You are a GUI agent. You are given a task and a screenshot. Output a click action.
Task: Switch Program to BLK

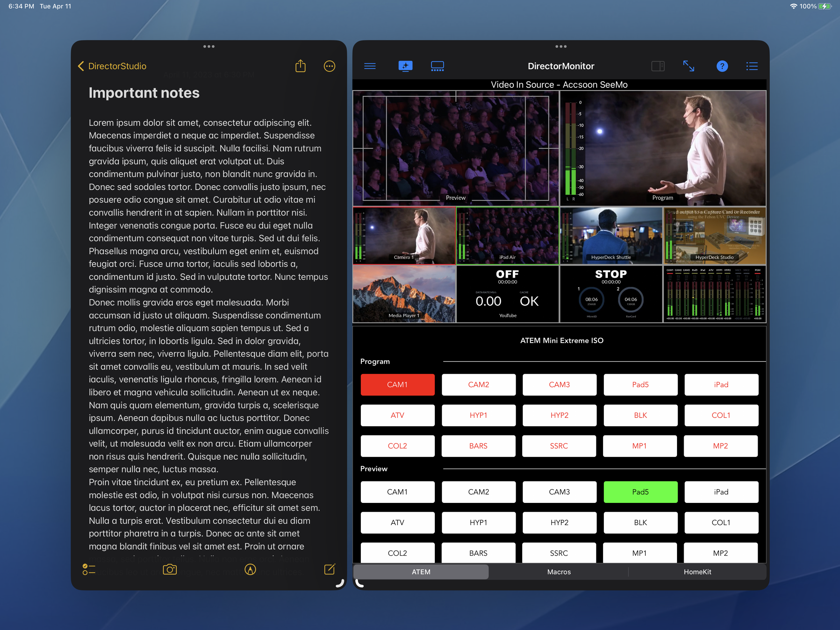click(640, 415)
